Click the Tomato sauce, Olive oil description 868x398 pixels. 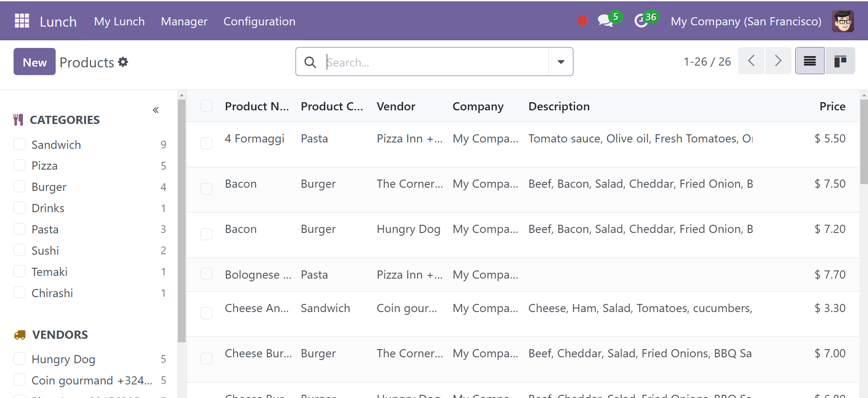pos(640,138)
